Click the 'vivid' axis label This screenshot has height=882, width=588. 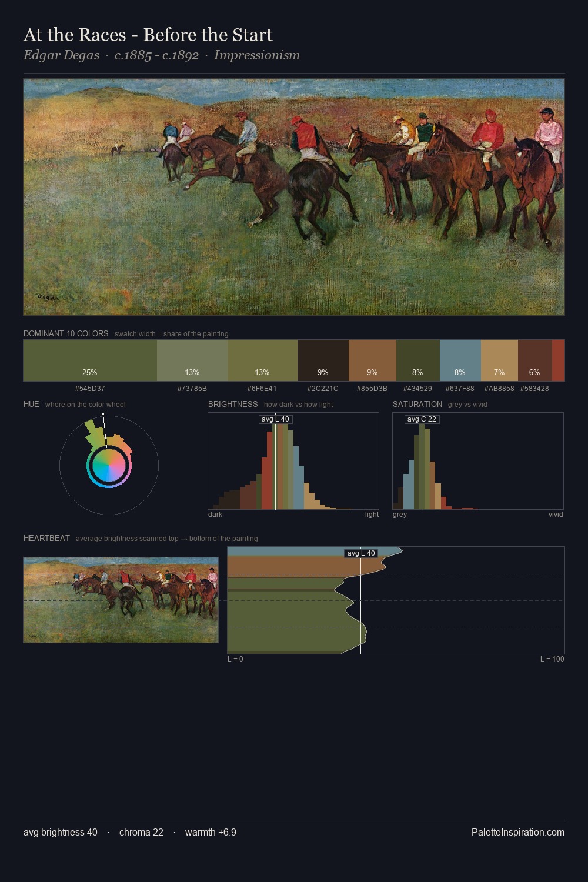coord(556,514)
